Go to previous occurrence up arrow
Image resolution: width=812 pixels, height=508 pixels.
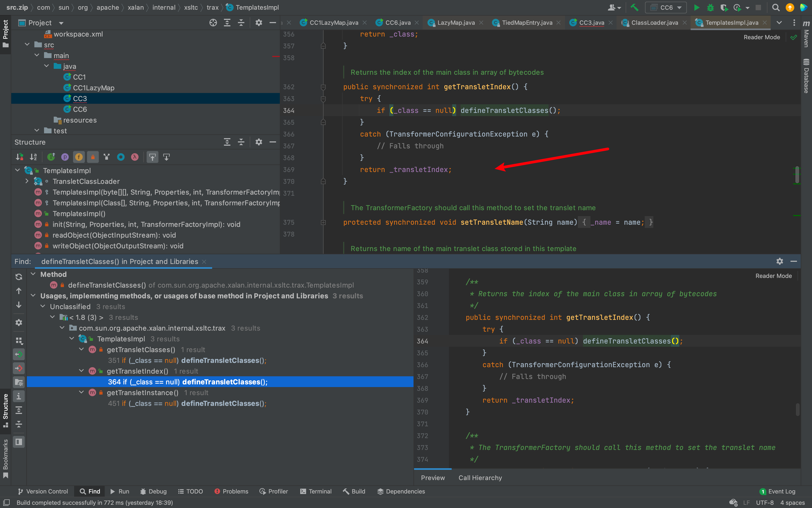click(19, 291)
